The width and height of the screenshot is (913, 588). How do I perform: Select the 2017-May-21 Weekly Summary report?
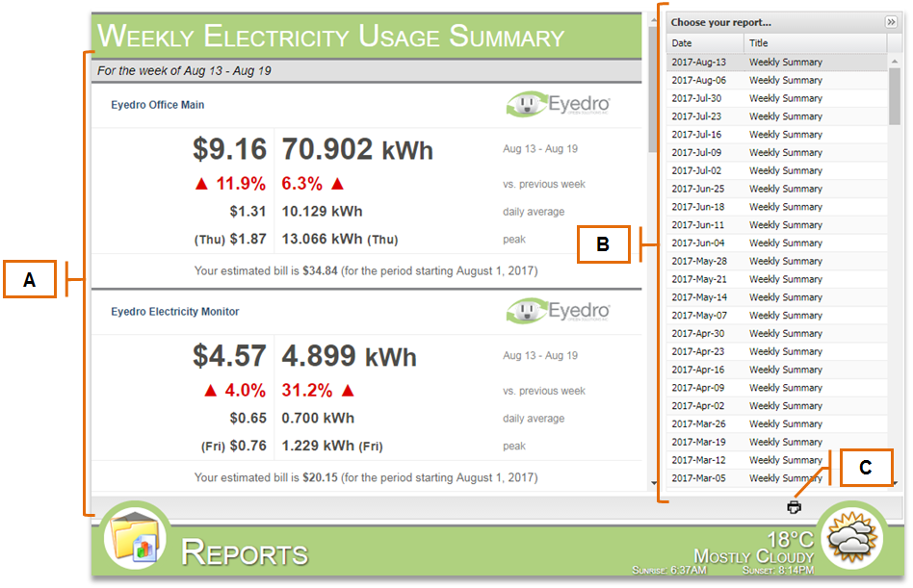[x=777, y=278]
